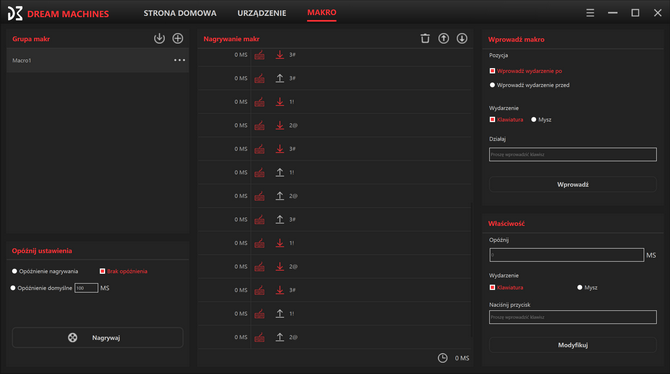This screenshot has width=670, height=374.
Task: Choose Opóźnienie nagrywania option
Action: click(x=45, y=271)
